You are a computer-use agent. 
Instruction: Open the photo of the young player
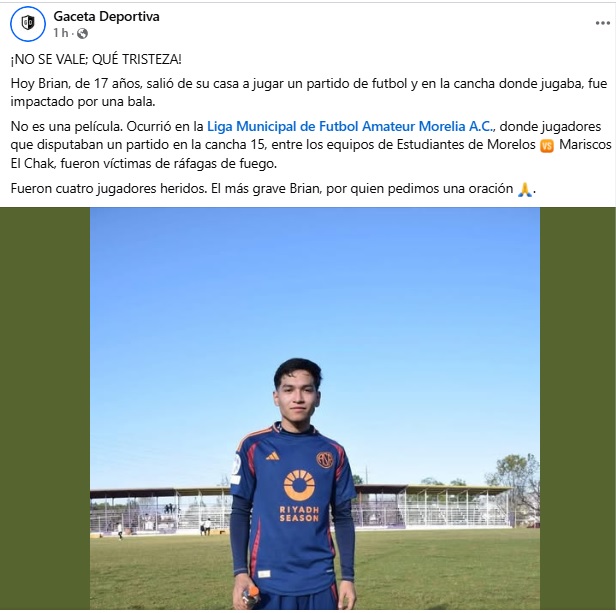tap(315, 409)
